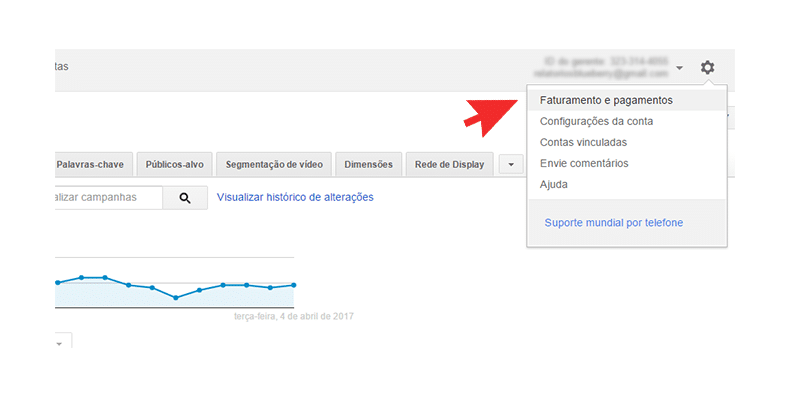The width and height of the screenshot is (790, 399).
Task: Switch to the Públicos-alvo tab
Action: pyautogui.click(x=174, y=165)
